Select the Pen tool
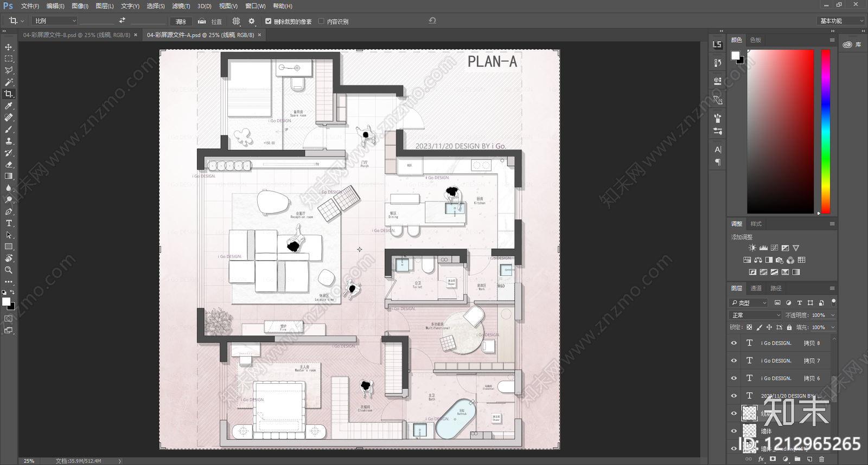868x465 pixels. point(9,211)
